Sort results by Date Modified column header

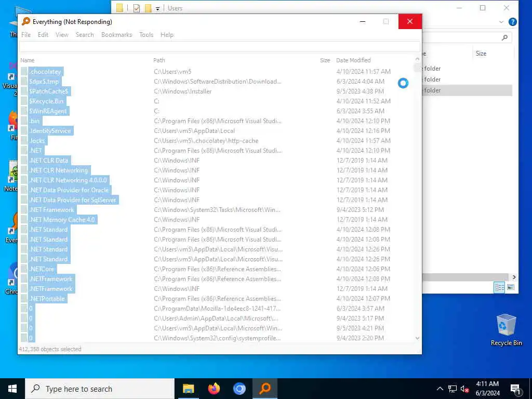coord(353,60)
